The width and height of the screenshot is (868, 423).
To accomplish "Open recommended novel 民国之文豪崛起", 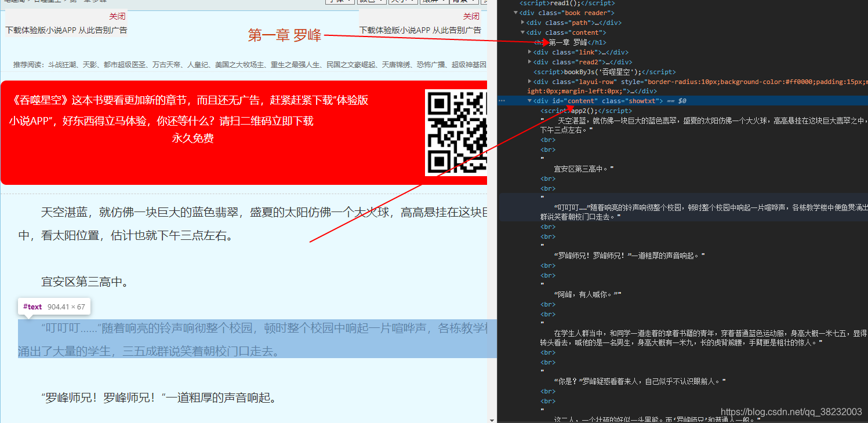I will click(x=351, y=64).
